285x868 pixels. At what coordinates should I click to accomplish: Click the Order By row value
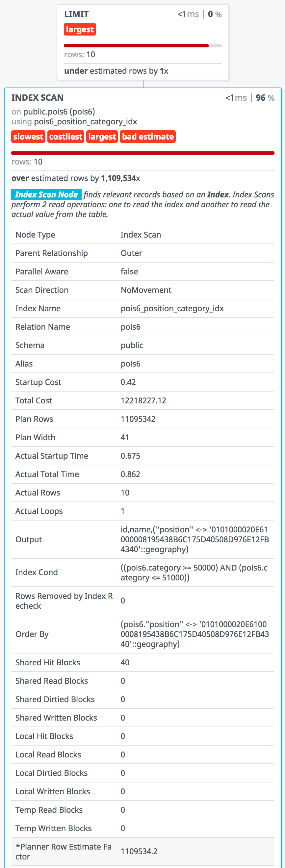pyautogui.click(x=195, y=634)
